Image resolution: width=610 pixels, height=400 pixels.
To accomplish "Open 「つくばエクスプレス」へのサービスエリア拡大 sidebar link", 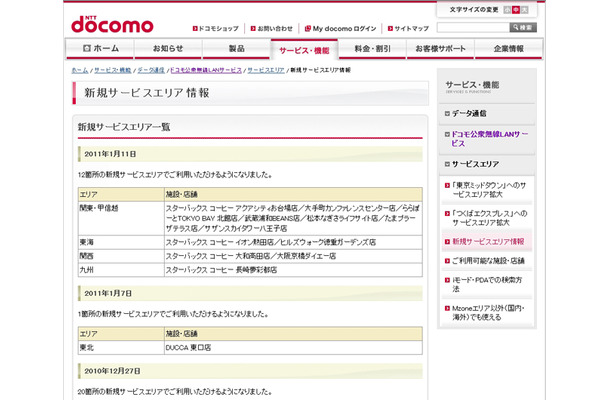I will pos(489,218).
